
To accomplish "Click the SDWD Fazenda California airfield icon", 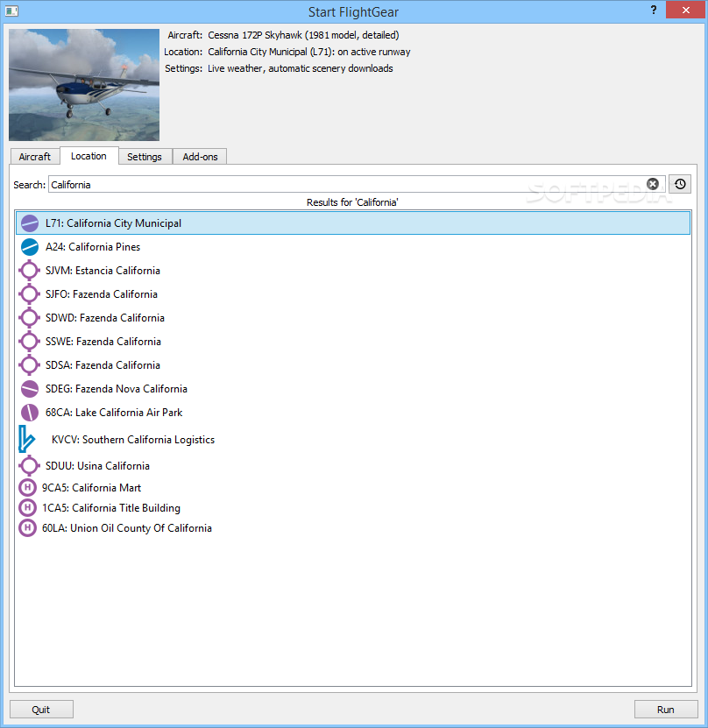I will [29, 318].
